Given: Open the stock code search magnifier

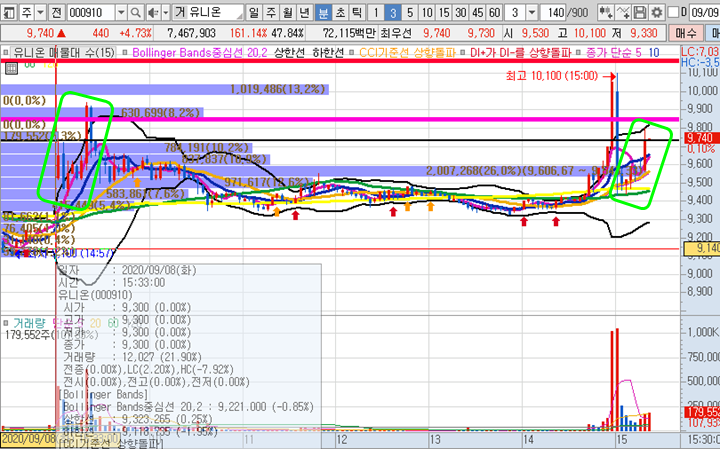Looking at the screenshot, I should [x=135, y=12].
